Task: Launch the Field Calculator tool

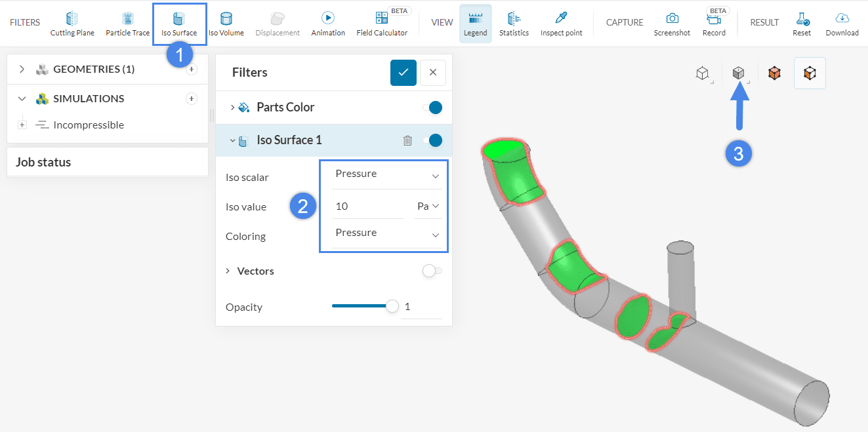Action: [x=382, y=23]
